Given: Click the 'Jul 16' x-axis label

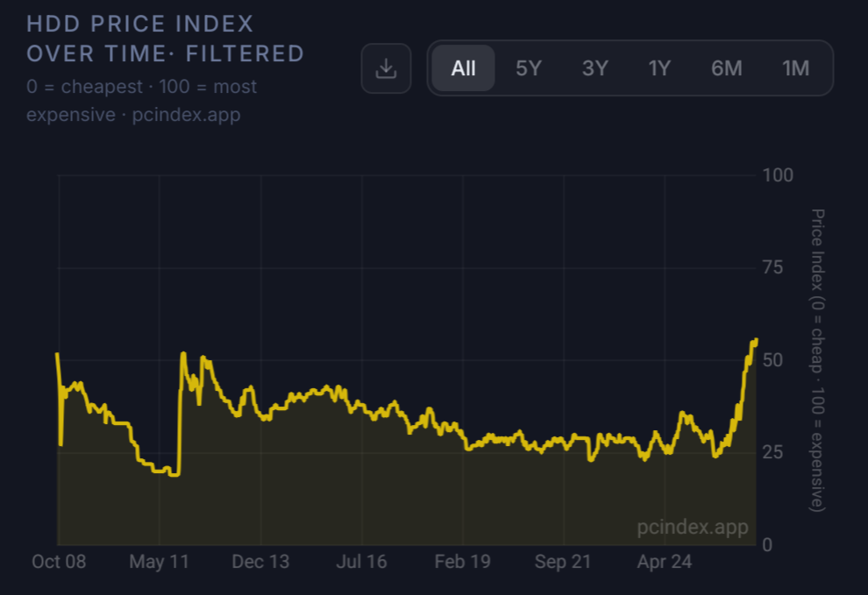Looking at the screenshot, I should tap(361, 562).
